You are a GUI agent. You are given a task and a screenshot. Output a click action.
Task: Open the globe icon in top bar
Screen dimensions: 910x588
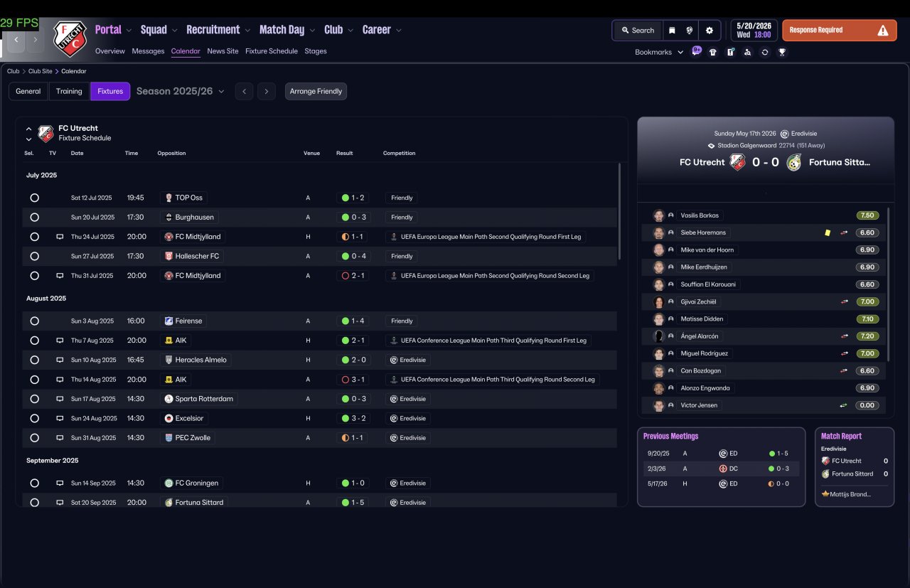click(x=689, y=31)
